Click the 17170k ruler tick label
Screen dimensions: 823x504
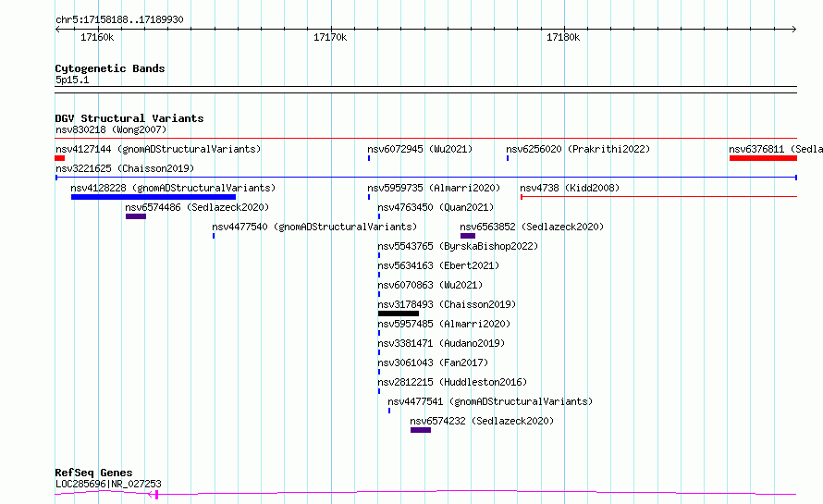click(330, 37)
